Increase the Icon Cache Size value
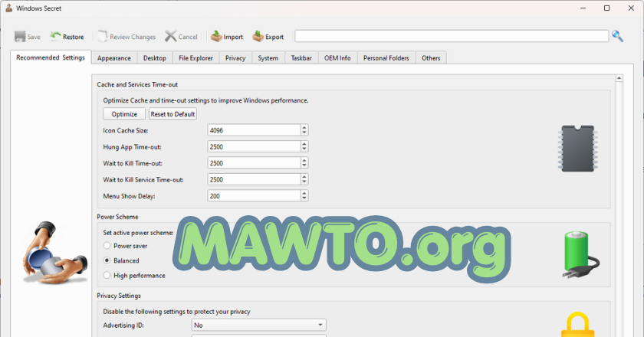Image resolution: width=644 pixels, height=337 pixels. pos(304,127)
